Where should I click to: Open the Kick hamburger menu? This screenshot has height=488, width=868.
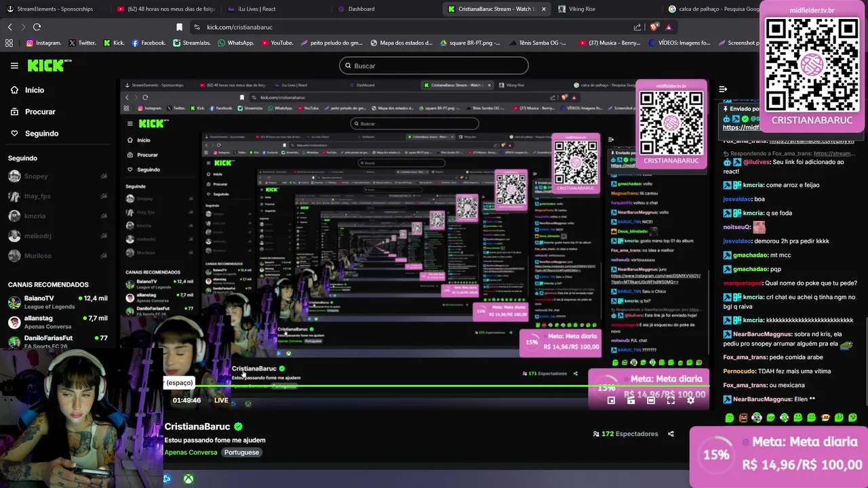[14, 66]
